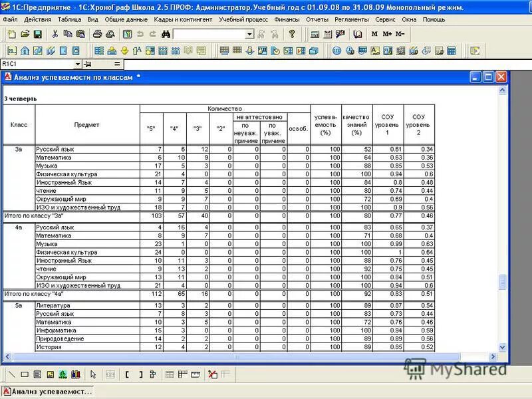Open help with the question mark icon
532x399 pixels.
pyautogui.click(x=292, y=34)
